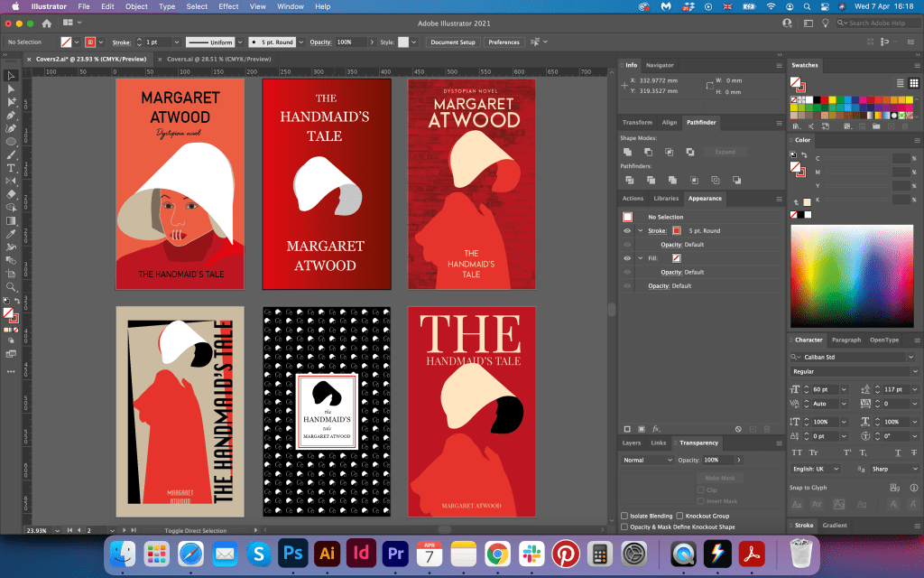Open the Normal blending mode dropdown
This screenshot has width=924, height=578.
click(646, 460)
